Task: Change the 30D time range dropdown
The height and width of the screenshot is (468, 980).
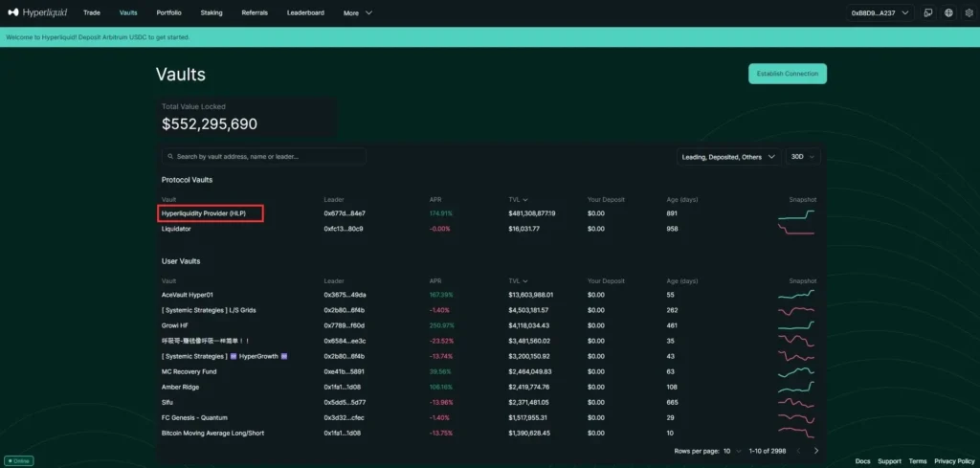Action: 803,156
